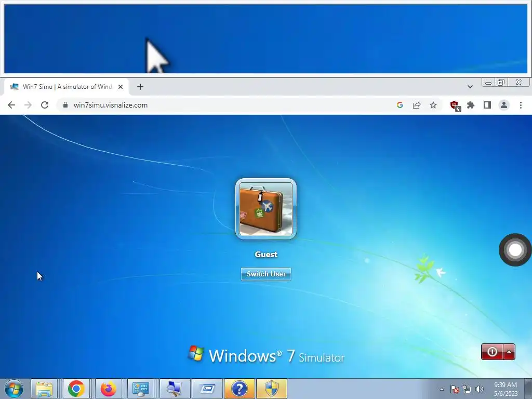Open the Run dialog taskbar icon
532x399 pixels.
click(x=207, y=389)
